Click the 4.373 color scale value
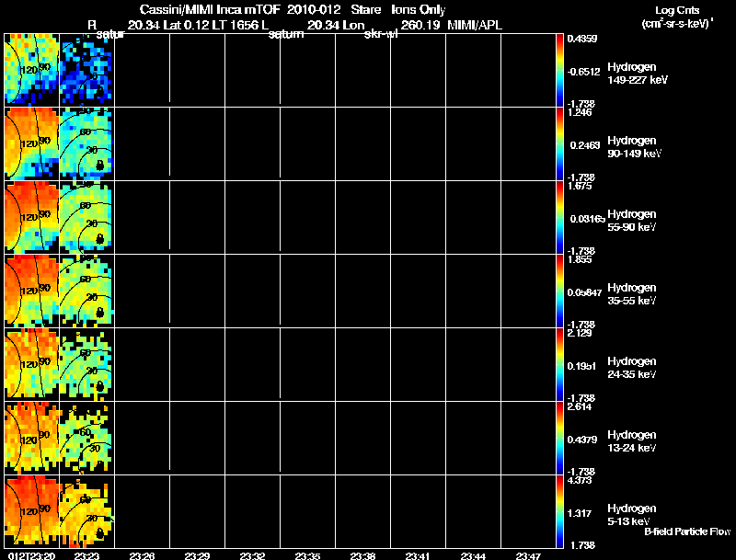The height and width of the screenshot is (560, 736). [580, 480]
